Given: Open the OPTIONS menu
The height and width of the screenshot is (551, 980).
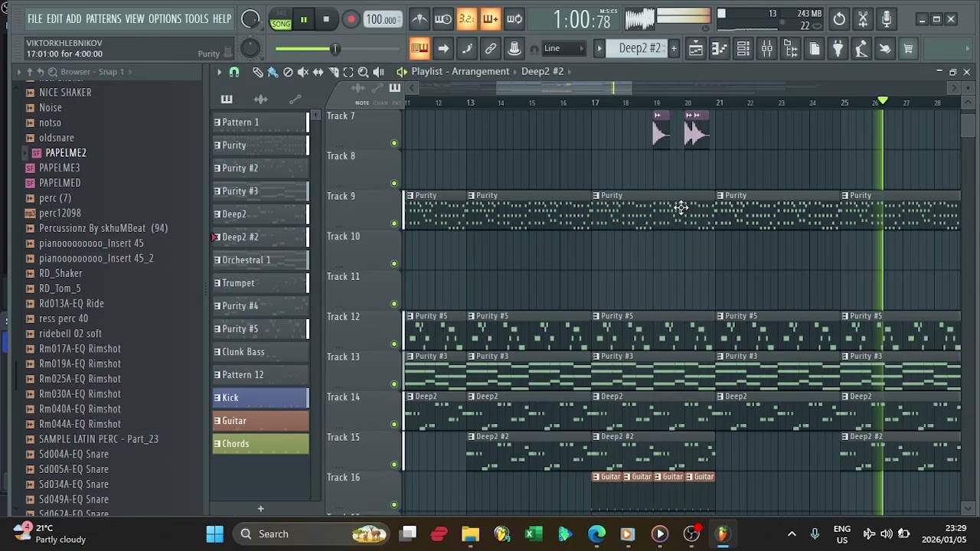Looking at the screenshot, I should (x=165, y=19).
